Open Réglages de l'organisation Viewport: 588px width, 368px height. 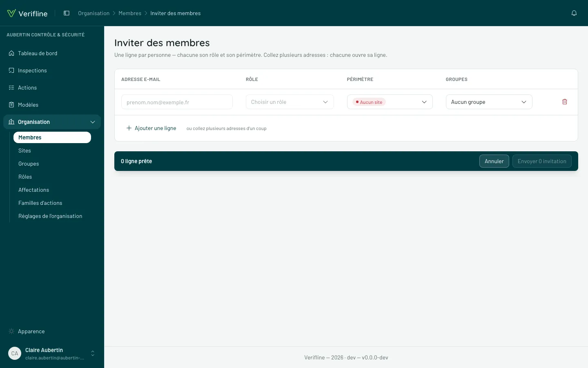point(52,216)
